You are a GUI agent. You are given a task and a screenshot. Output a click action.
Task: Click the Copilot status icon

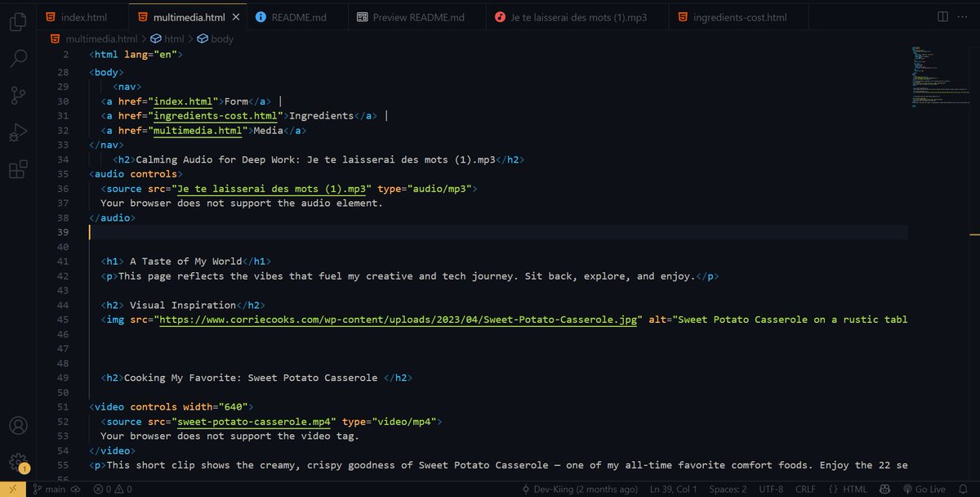[885, 489]
